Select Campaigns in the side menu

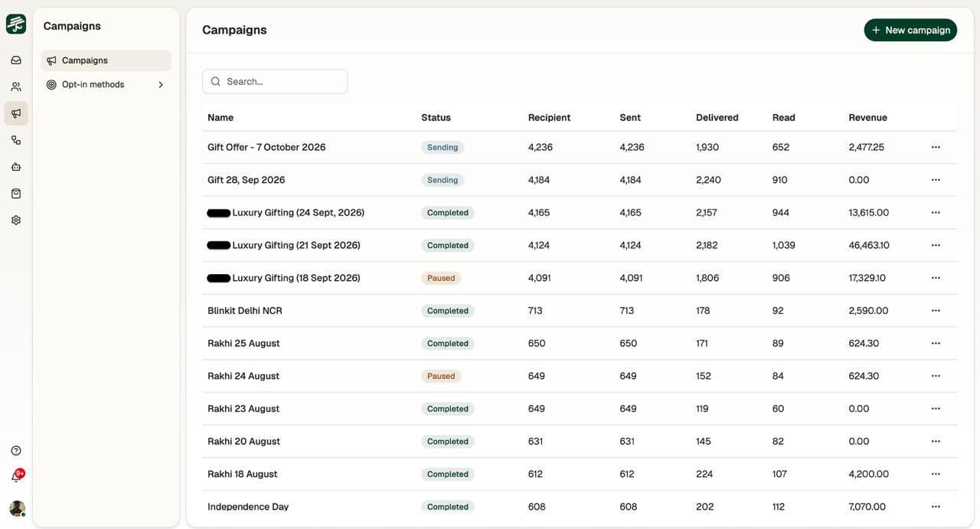click(106, 60)
